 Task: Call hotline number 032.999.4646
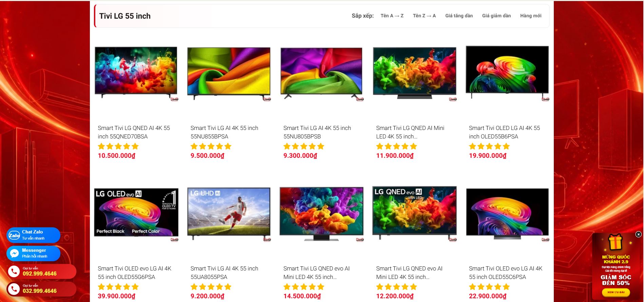point(40,291)
